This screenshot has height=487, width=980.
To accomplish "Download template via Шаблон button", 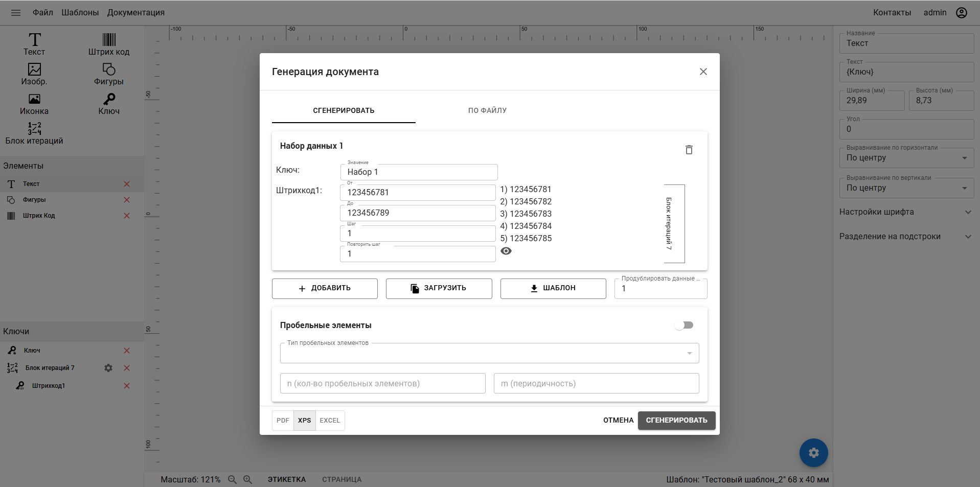I will point(553,288).
